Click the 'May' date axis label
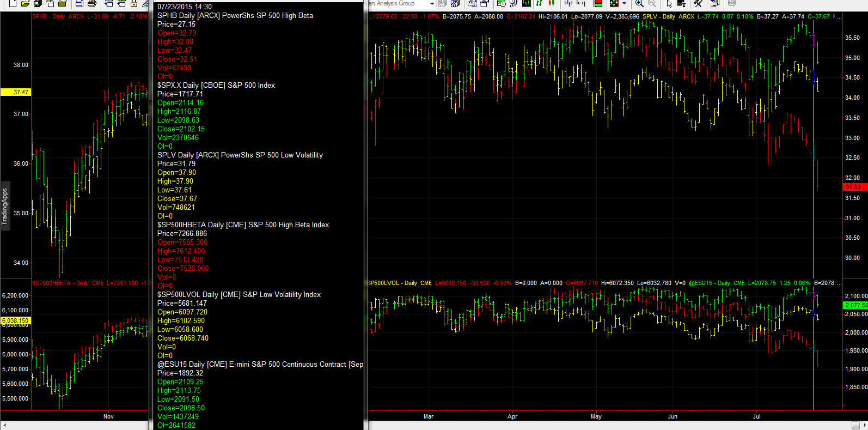Screen dimensions: 868x430 pyautogui.click(x=596, y=416)
